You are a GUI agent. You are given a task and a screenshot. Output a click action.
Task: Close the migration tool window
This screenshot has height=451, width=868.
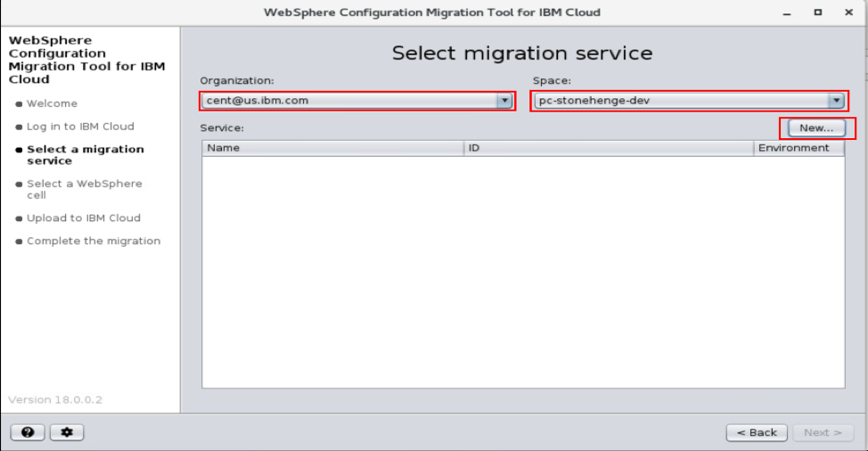pos(848,12)
